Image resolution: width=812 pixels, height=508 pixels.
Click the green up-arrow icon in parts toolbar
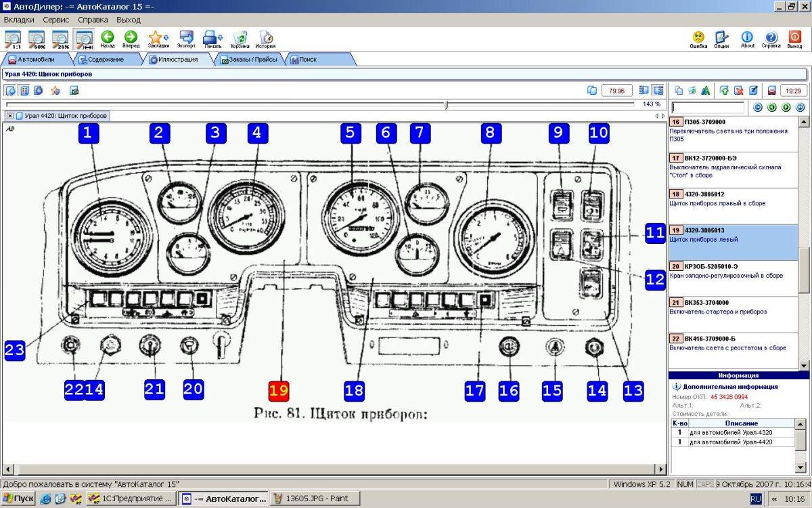(725, 90)
